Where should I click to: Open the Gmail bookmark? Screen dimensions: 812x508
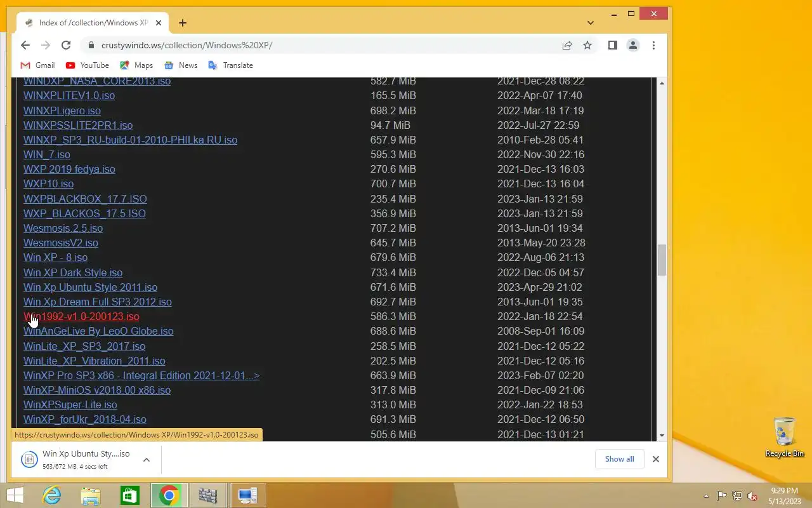pos(37,65)
